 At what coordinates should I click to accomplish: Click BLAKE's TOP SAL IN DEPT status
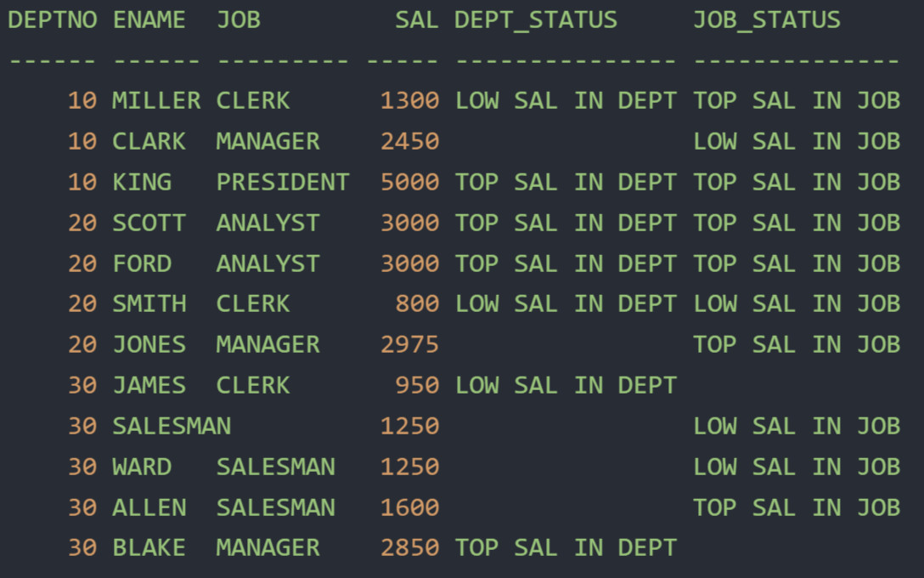[x=566, y=548]
